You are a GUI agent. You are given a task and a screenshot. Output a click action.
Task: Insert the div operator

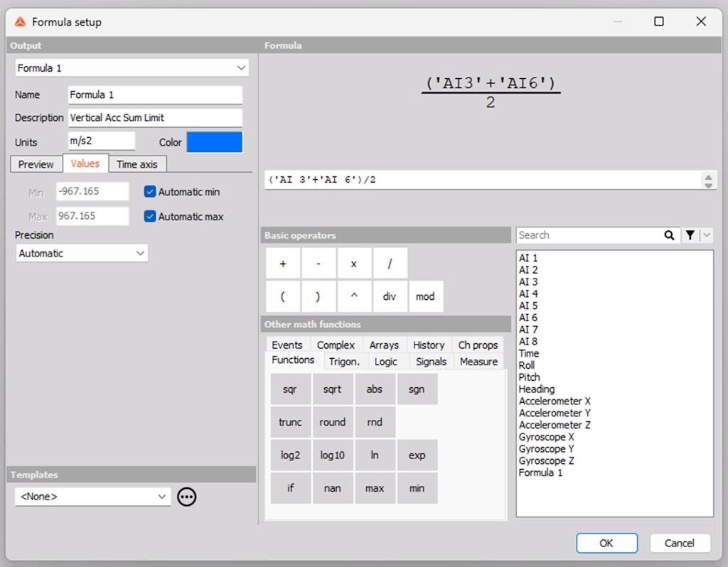tap(390, 296)
